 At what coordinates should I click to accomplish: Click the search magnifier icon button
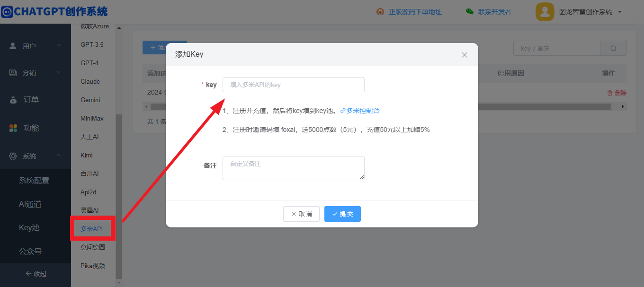pos(614,48)
